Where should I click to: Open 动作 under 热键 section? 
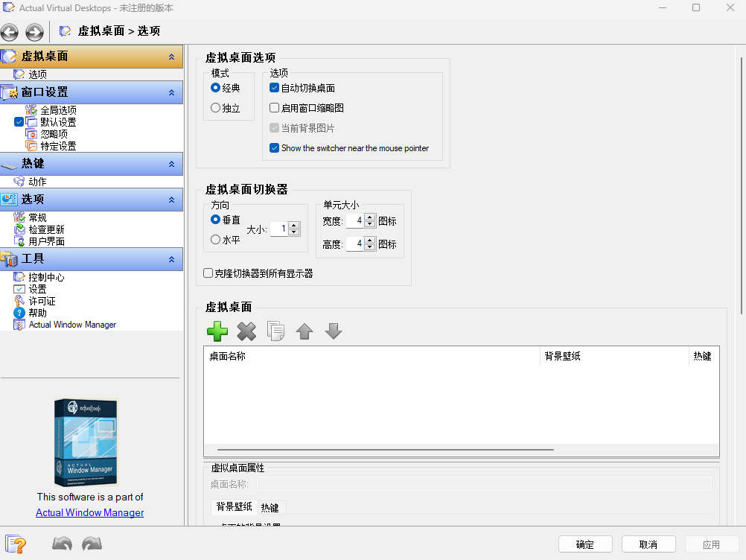37,181
